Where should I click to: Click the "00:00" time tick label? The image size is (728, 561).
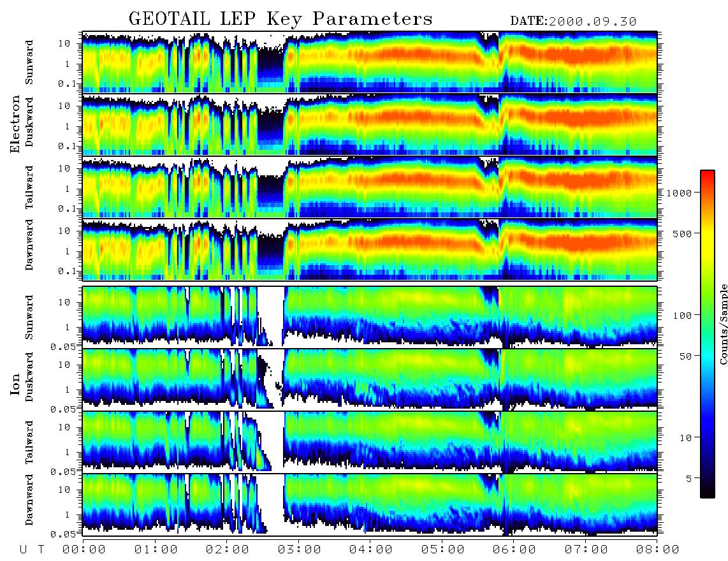pos(84,550)
